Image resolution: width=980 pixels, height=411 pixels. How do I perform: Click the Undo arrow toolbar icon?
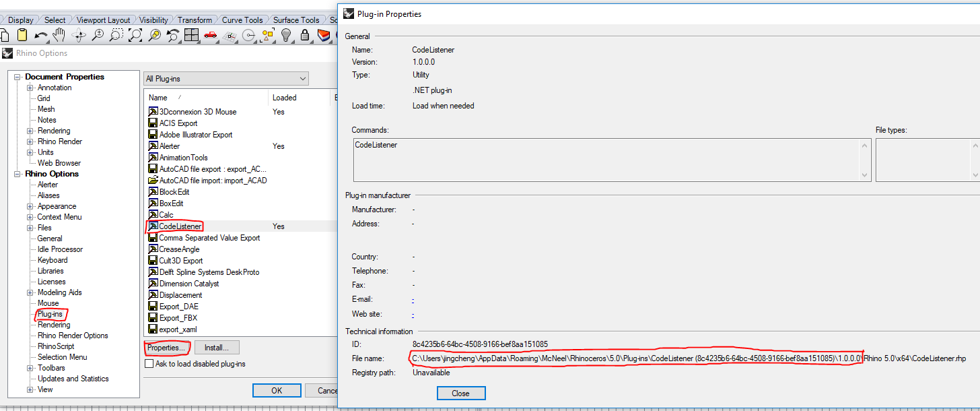click(41, 36)
